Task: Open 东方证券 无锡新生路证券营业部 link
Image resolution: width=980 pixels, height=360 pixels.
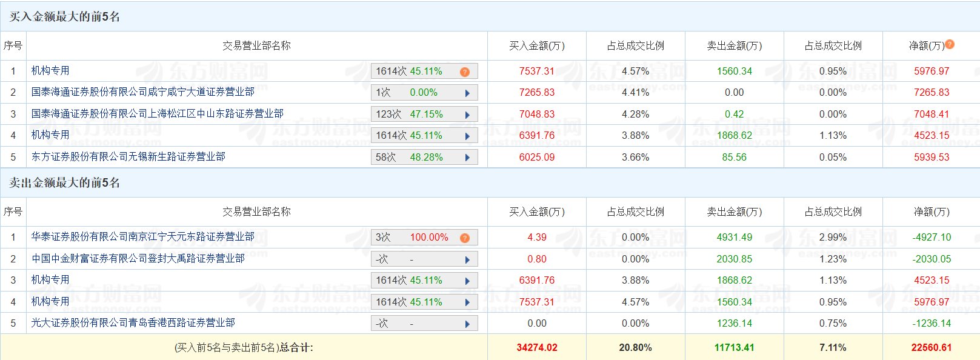Action: pos(128,157)
